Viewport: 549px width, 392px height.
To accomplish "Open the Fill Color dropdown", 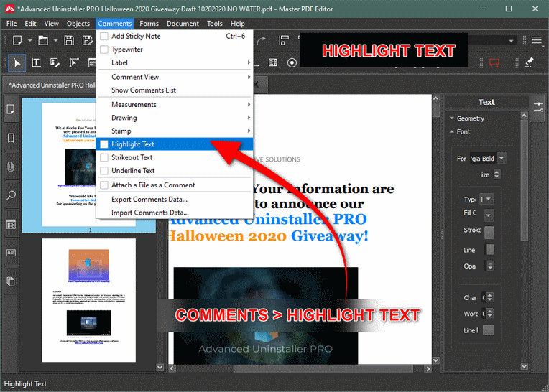I will tap(489, 215).
